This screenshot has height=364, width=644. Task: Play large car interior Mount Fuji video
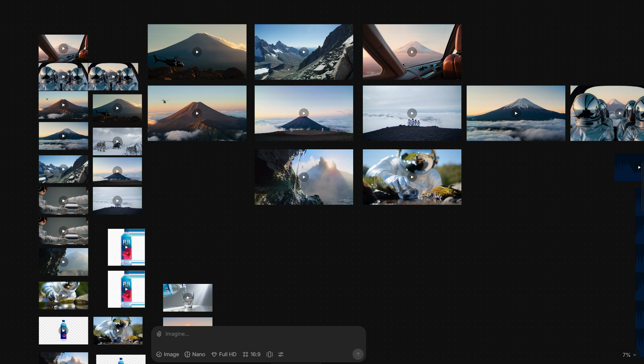click(412, 52)
